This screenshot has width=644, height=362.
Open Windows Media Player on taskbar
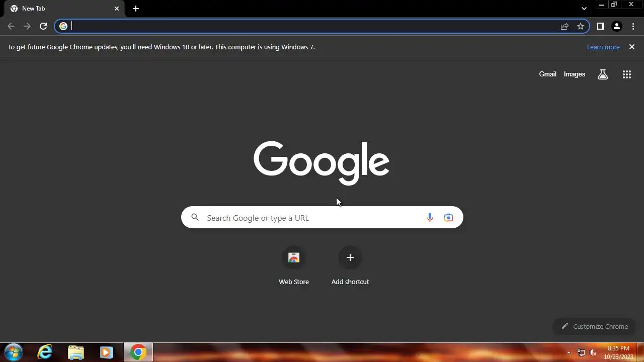[x=106, y=352]
